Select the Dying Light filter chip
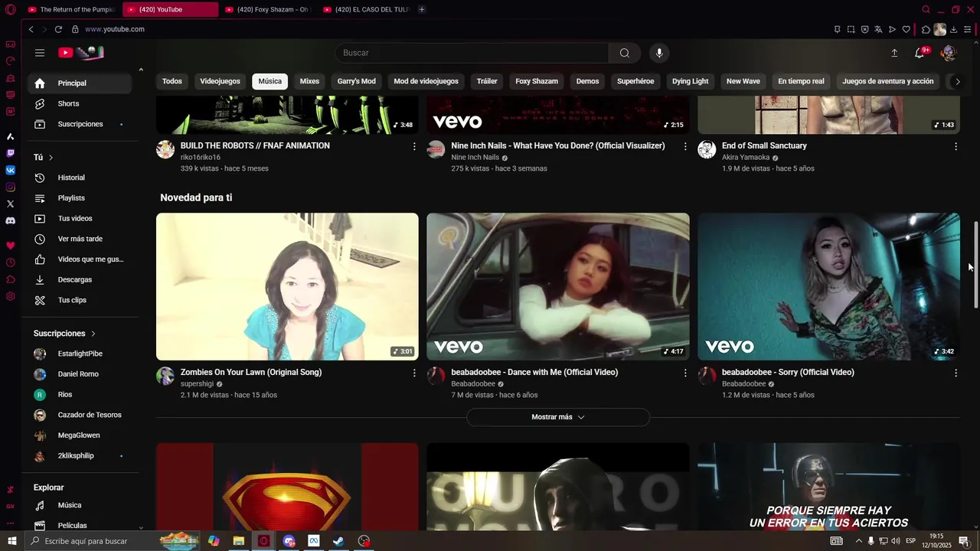Viewport: 980px width, 551px height. pos(691,81)
